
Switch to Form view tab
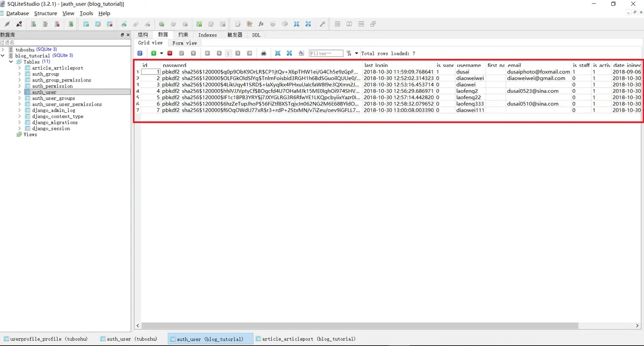pos(185,43)
